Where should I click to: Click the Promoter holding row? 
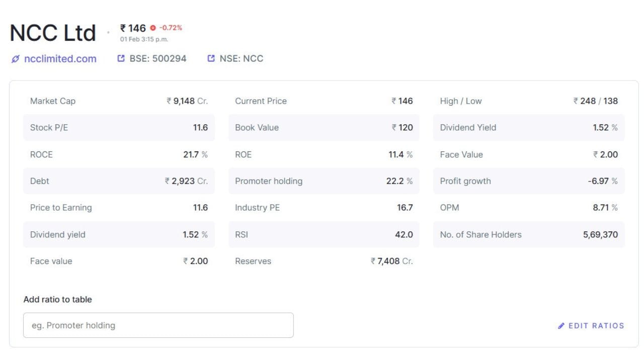324,181
